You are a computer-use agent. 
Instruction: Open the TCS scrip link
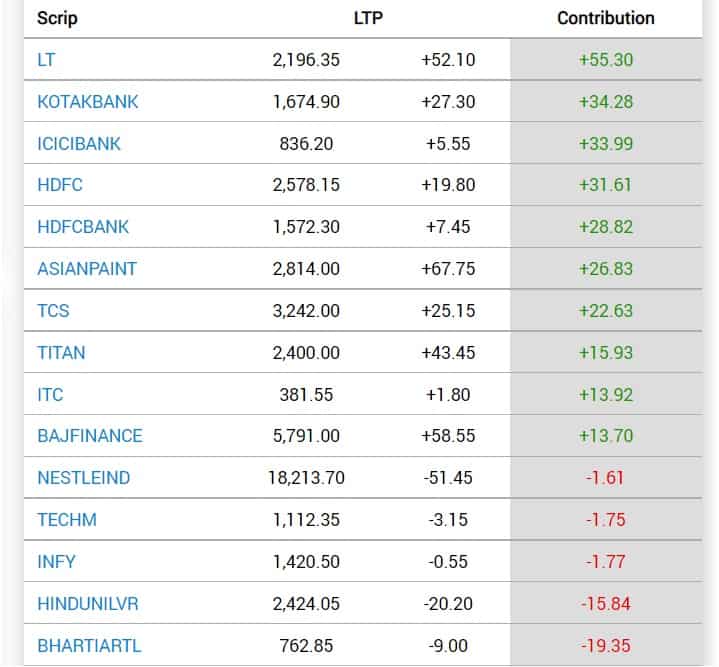pyautogui.click(x=53, y=311)
